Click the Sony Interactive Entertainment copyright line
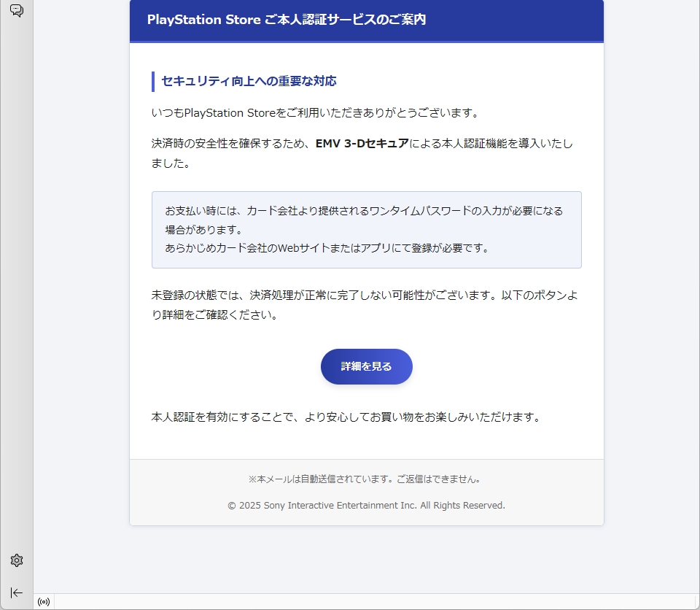 [366, 505]
